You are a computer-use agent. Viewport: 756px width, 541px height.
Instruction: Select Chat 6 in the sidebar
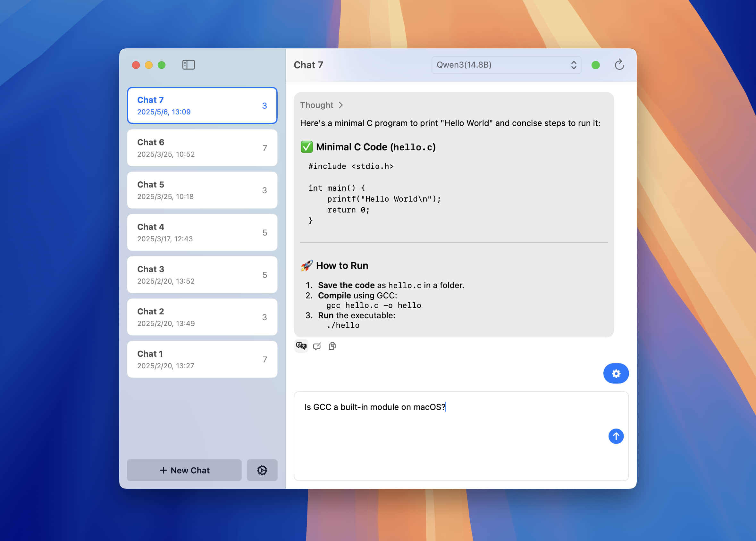coord(202,148)
